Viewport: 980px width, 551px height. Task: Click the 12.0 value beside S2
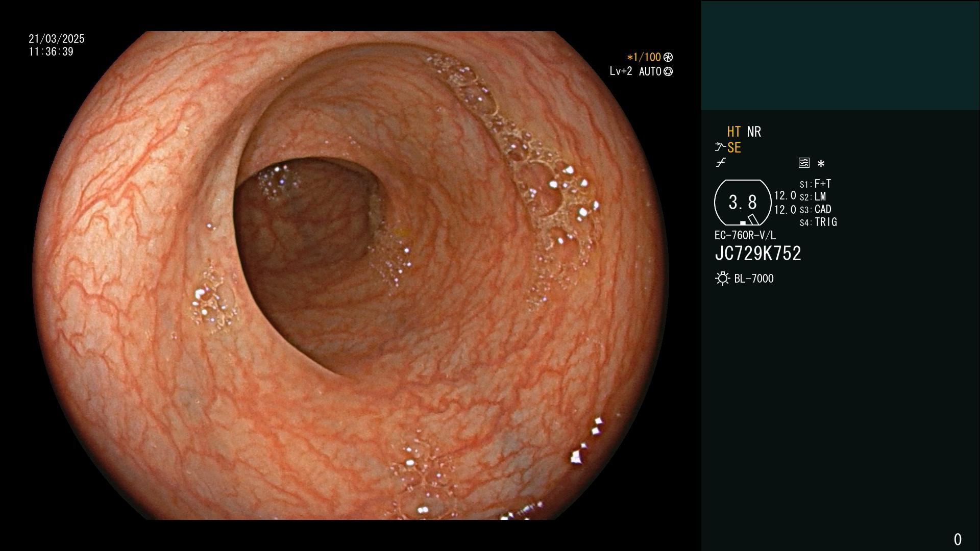tap(785, 195)
